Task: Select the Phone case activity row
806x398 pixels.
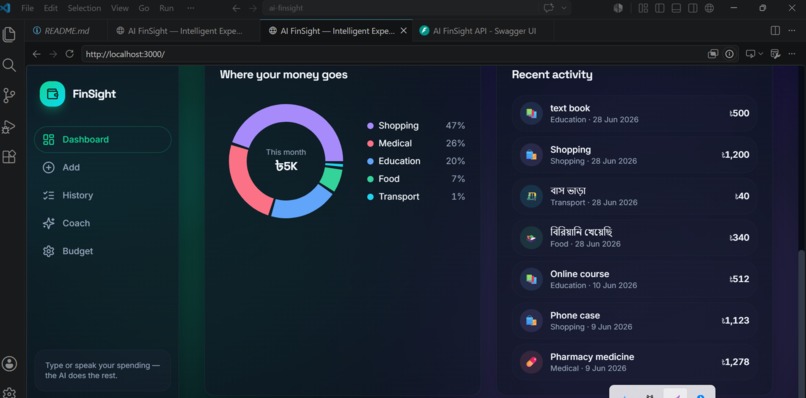Action: coord(634,320)
